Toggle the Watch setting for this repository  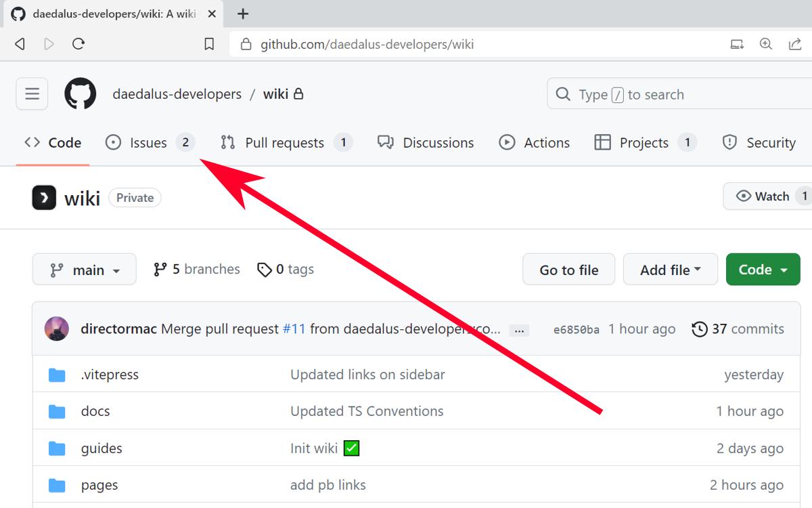tap(767, 196)
